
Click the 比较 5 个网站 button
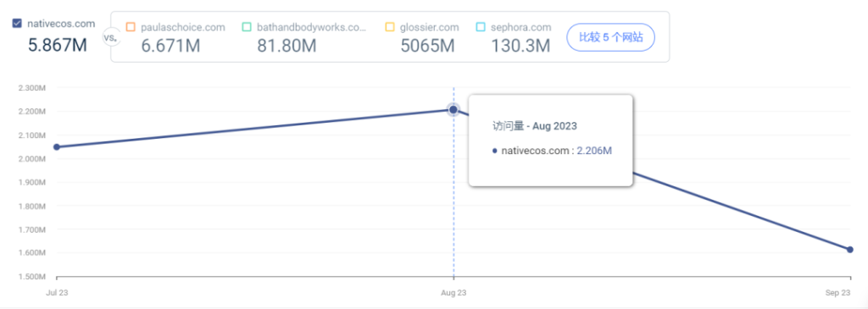click(610, 37)
